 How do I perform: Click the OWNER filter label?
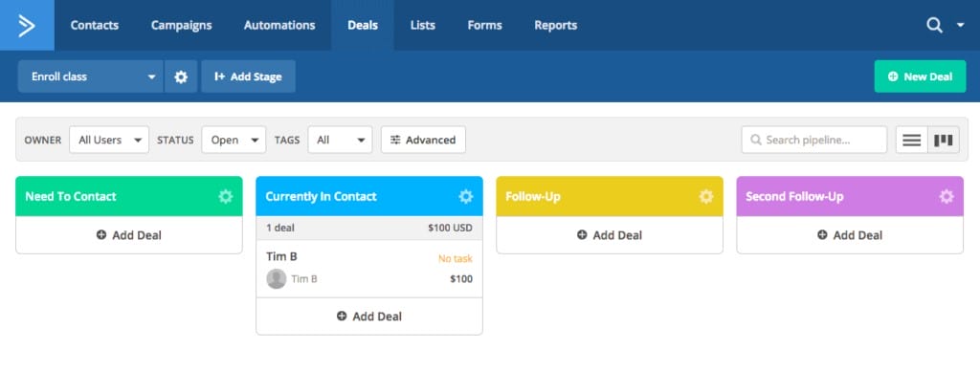pyautogui.click(x=42, y=140)
